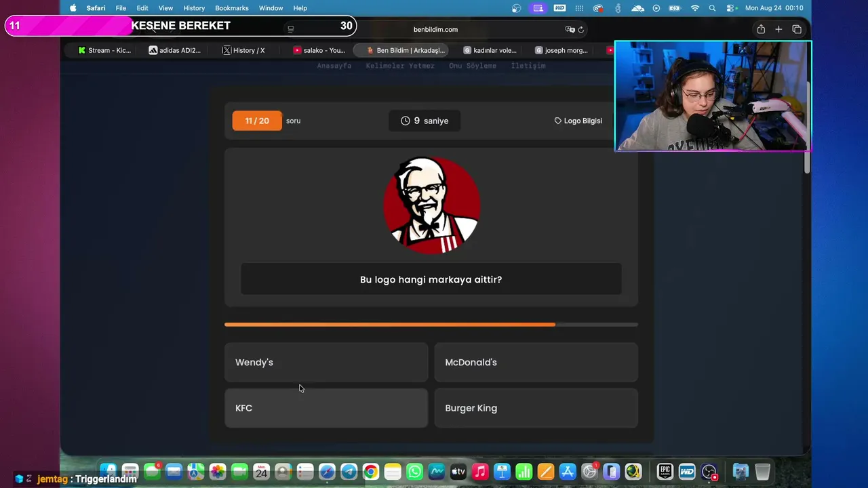868x488 pixels.
Task: Choose the Wendy's answer
Action: 326,363
